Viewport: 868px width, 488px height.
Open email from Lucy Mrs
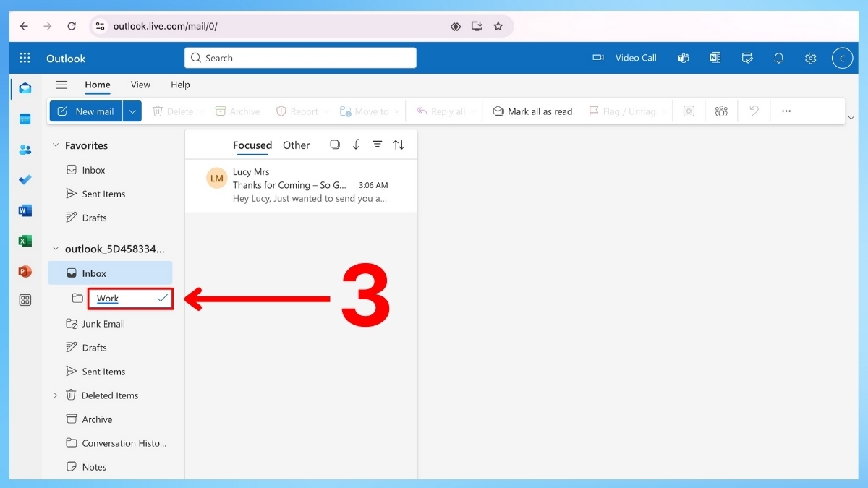(x=301, y=185)
